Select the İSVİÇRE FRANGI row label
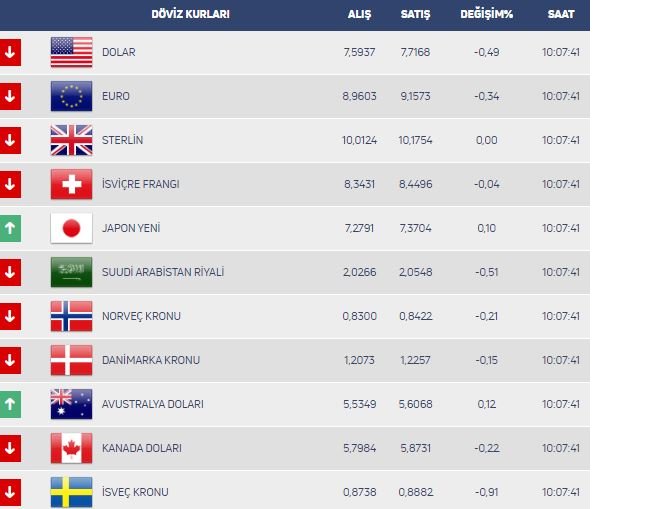670x509 pixels. pyautogui.click(x=141, y=184)
